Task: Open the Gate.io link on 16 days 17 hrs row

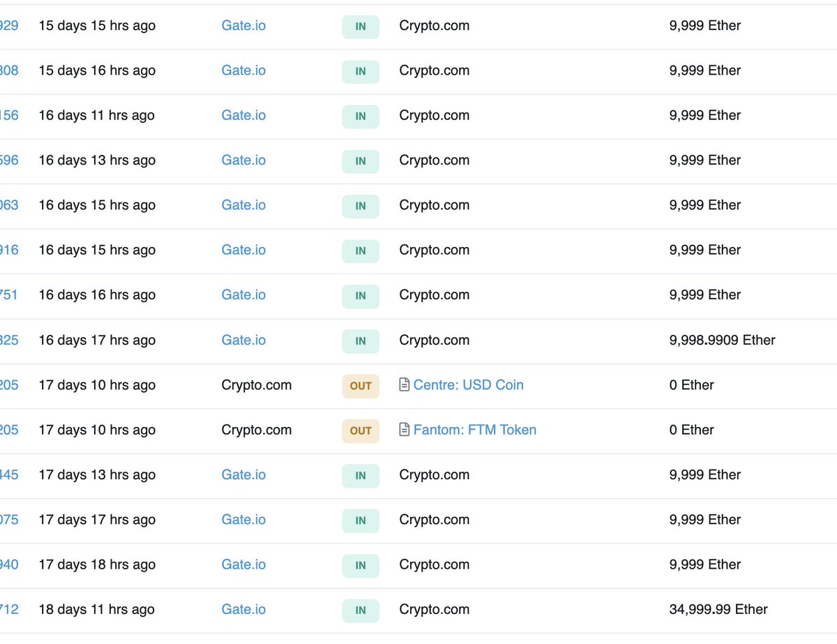Action: click(243, 340)
